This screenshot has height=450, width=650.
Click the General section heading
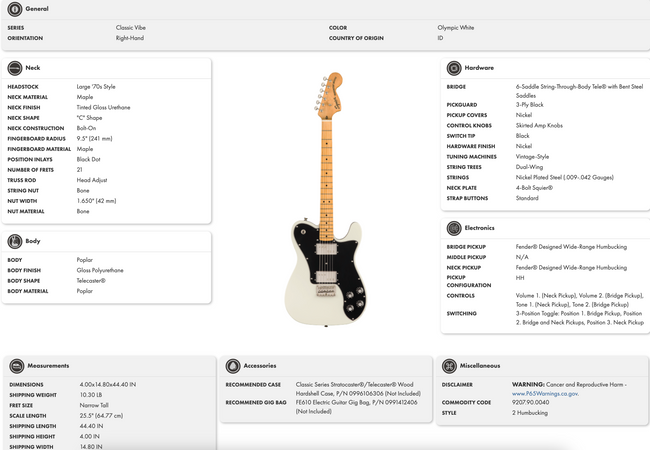pyautogui.click(x=37, y=9)
